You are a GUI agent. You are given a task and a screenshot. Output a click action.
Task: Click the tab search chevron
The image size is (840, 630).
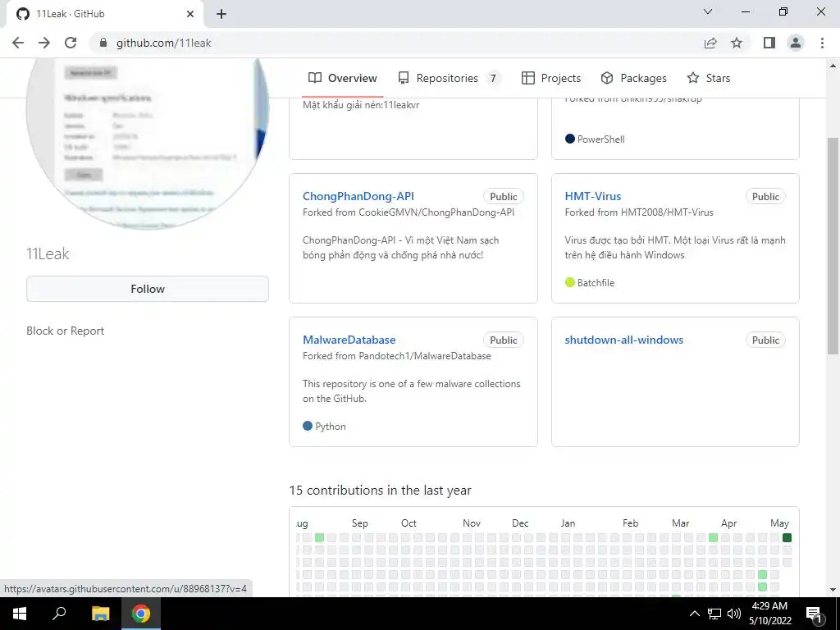[708, 11]
